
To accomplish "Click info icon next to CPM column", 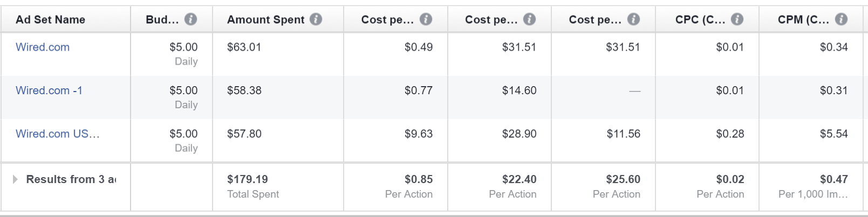I will tap(841, 19).
